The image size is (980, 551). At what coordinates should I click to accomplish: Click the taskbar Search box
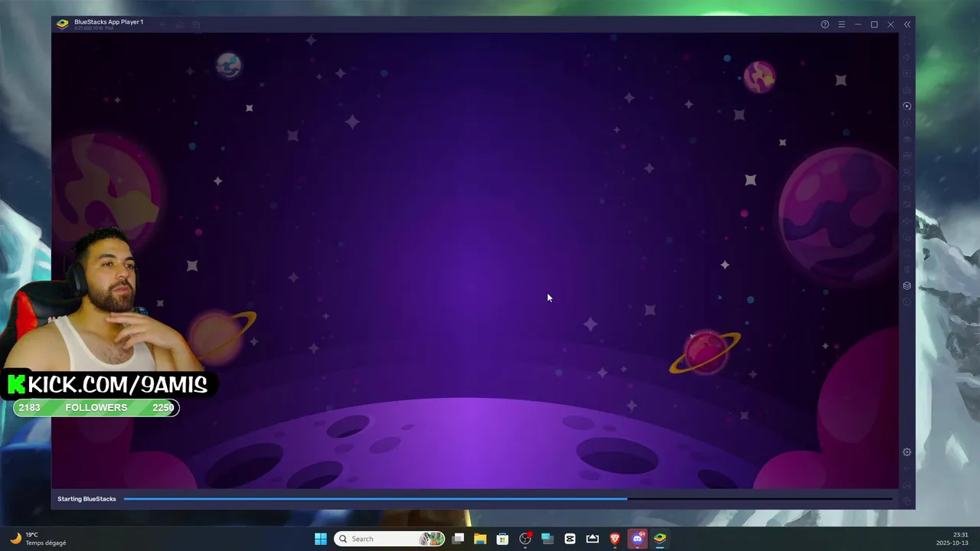[390, 539]
